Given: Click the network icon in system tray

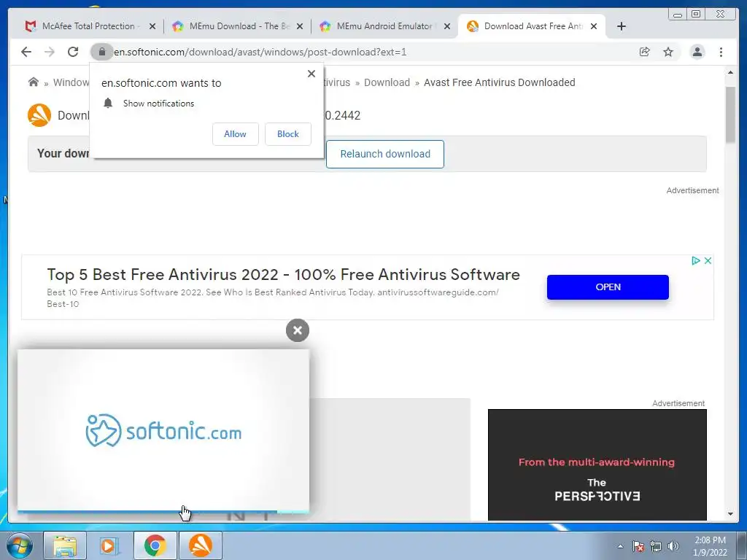Looking at the screenshot, I should [x=656, y=546].
